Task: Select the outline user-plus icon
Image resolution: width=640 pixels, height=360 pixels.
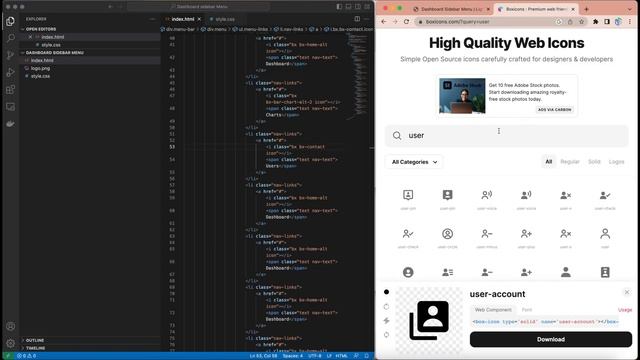Action: (x=526, y=234)
